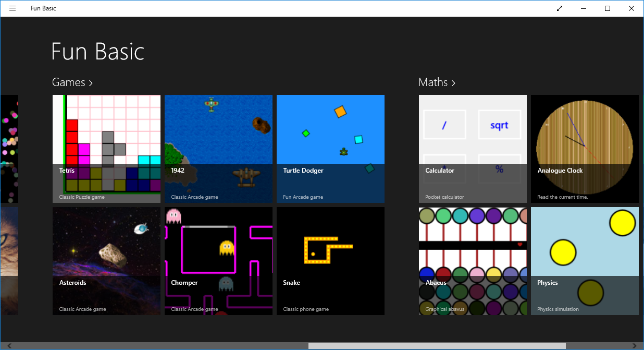The width and height of the screenshot is (644, 350).
Task: Open the Chomper game tile
Action: (x=218, y=261)
